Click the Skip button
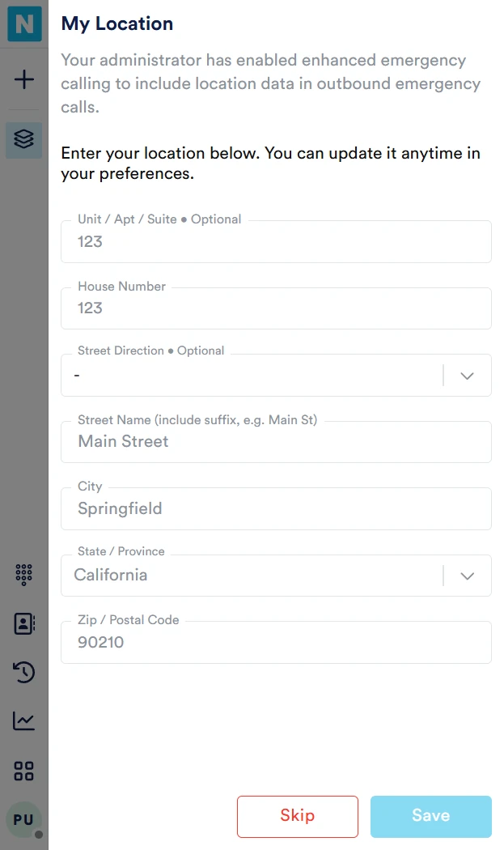The image size is (504, 850). [297, 816]
